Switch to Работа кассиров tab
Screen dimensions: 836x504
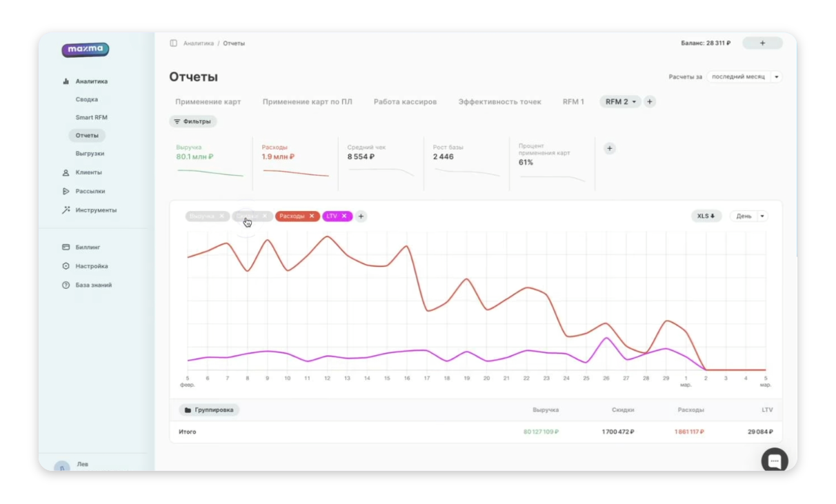pyautogui.click(x=405, y=101)
